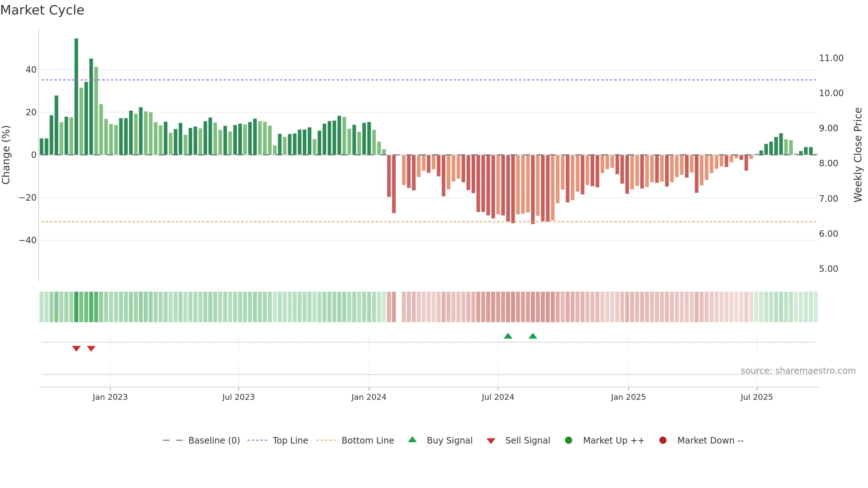Click the Jan 2023 axis label
This screenshot has height=488, width=868.
pos(110,397)
